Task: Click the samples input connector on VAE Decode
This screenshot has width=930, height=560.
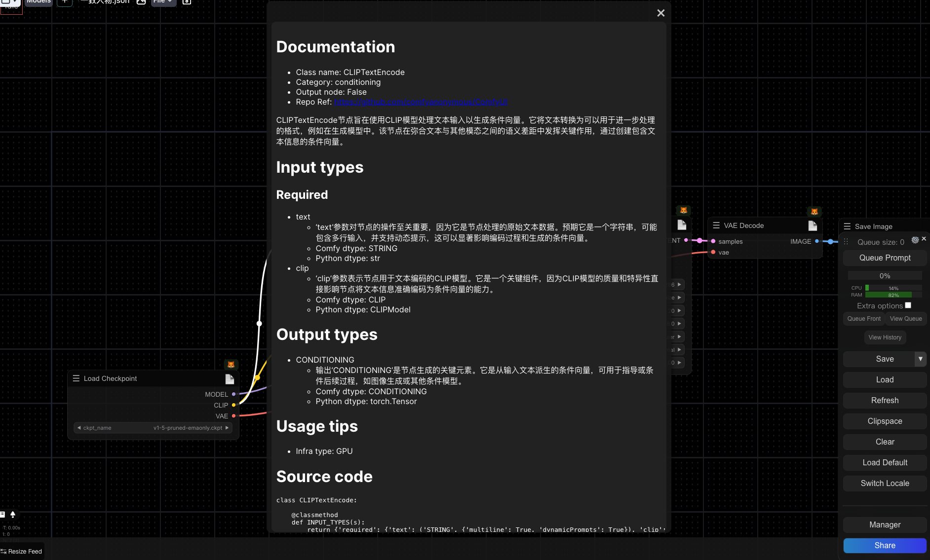Action: [x=713, y=241]
